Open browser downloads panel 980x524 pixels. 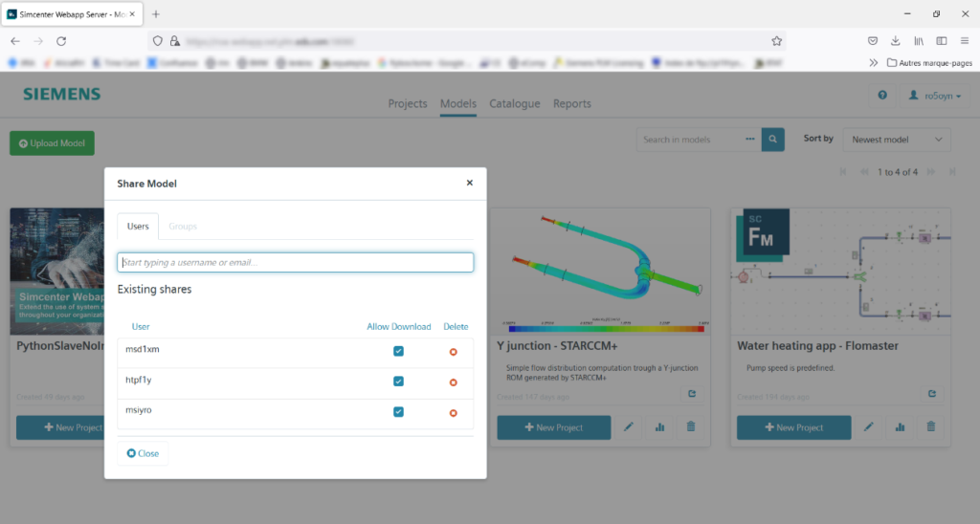click(895, 41)
